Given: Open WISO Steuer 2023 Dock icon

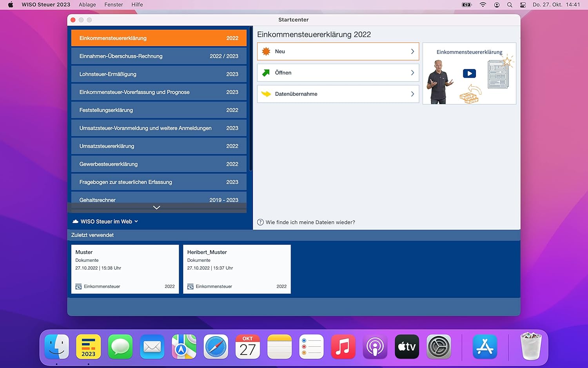Looking at the screenshot, I should tap(89, 347).
